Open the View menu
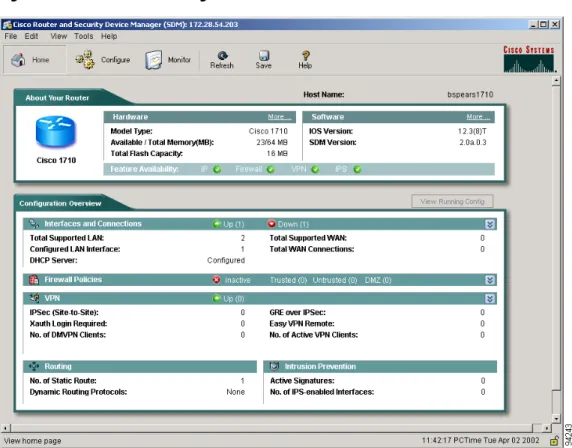Image resolution: width=572 pixels, height=448 pixels. coord(58,36)
